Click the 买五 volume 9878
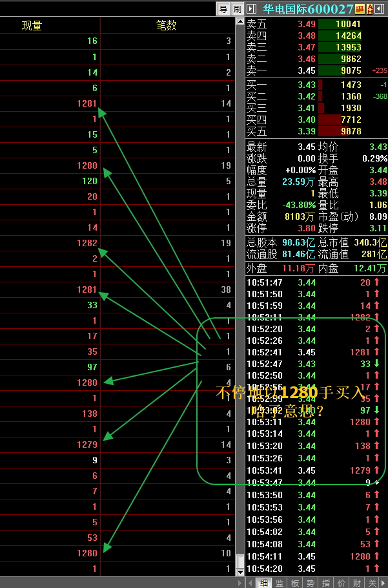Screen dimensions: 388x588 (351, 132)
